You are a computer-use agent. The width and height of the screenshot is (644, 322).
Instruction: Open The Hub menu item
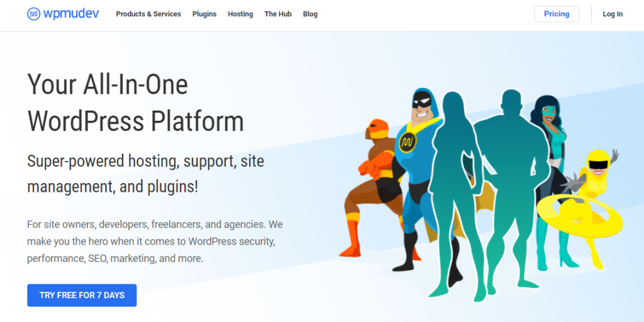coord(278,14)
